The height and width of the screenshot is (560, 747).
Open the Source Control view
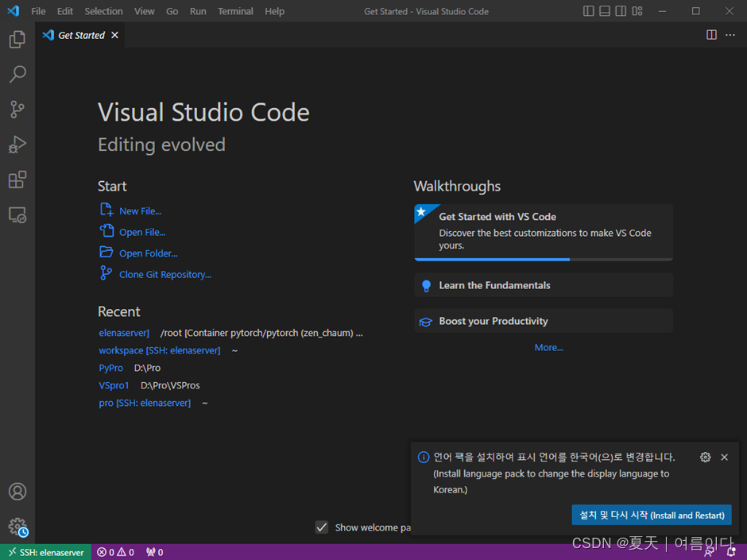(x=17, y=110)
